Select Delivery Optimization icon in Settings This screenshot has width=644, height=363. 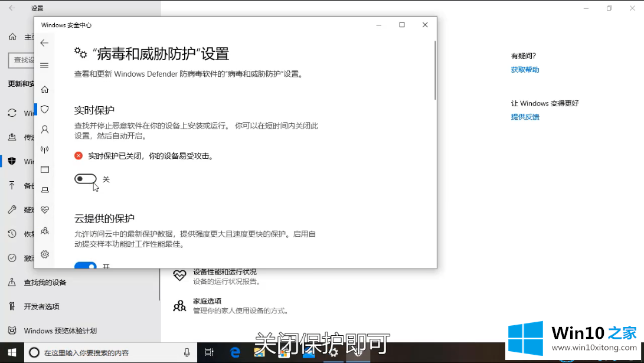pyautogui.click(x=12, y=137)
